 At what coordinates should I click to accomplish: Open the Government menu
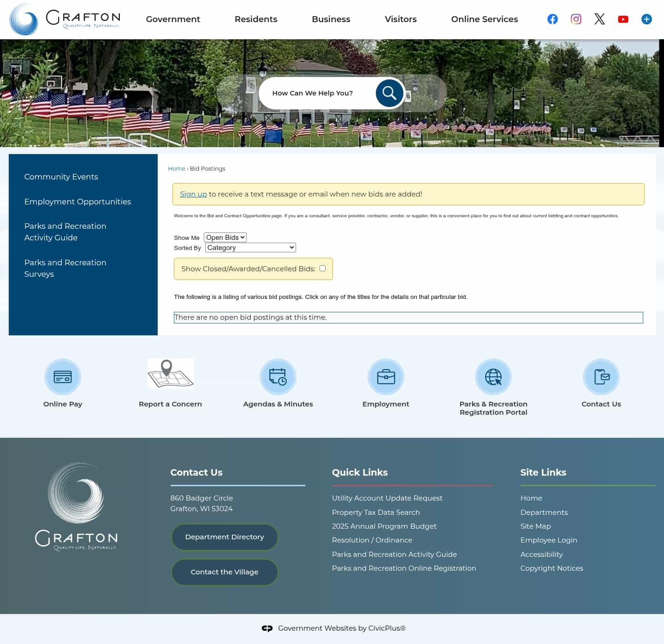coord(173,19)
